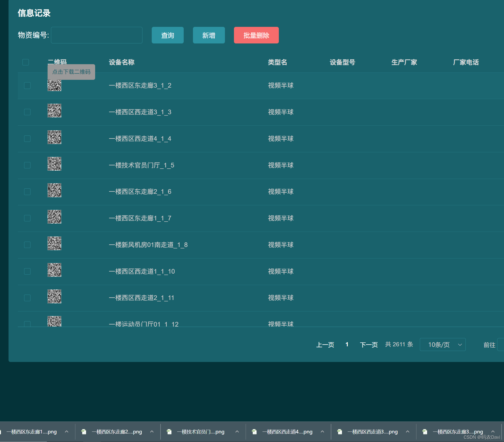Check the row 一楼西区西走道1_1_10
This screenshot has height=442, width=504.
click(27, 271)
